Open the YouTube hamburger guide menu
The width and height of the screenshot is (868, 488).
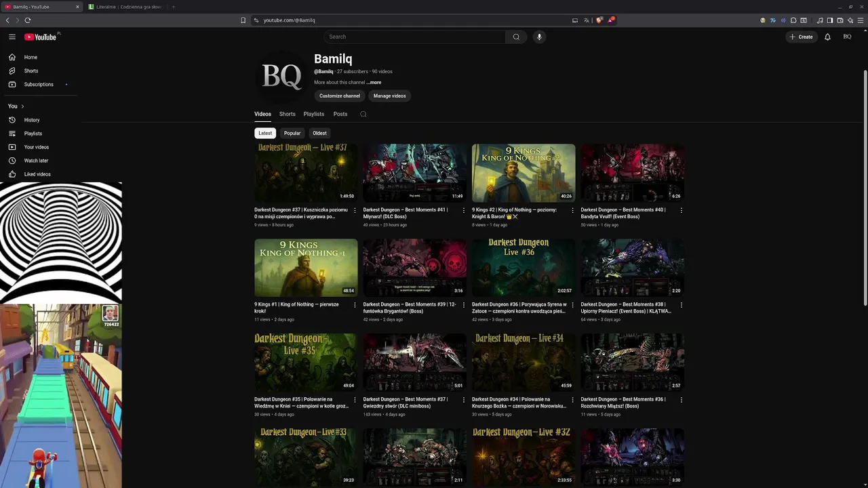point(12,37)
